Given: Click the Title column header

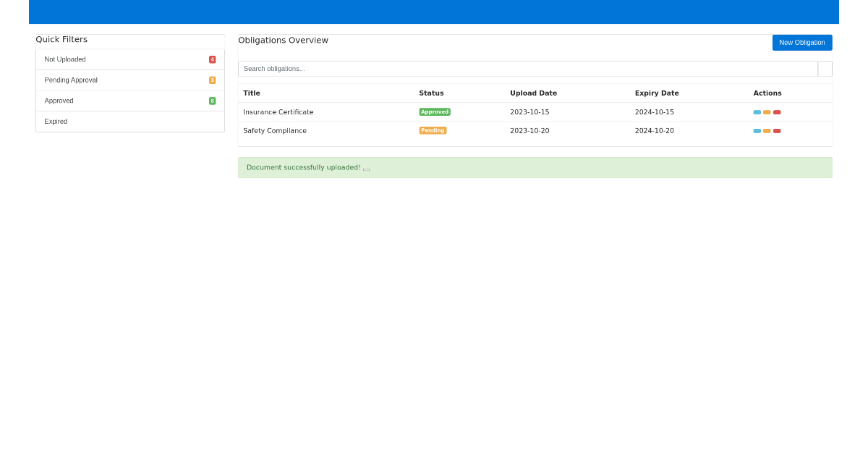Looking at the screenshot, I should (x=251, y=93).
